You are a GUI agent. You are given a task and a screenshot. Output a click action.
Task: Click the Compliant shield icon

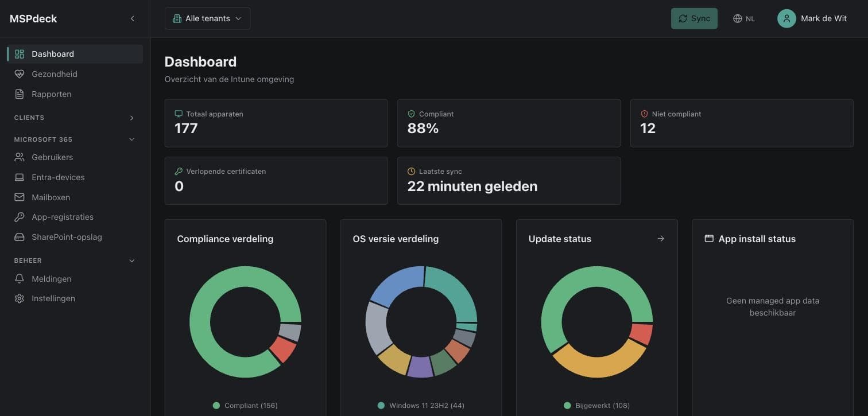coord(411,114)
